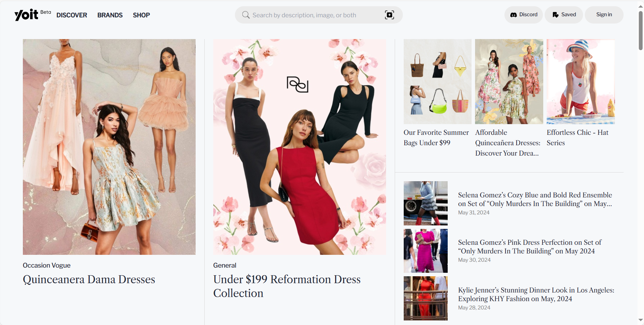Click the Yoit logo
Viewport: 644px width, 325px height.
tap(26, 15)
